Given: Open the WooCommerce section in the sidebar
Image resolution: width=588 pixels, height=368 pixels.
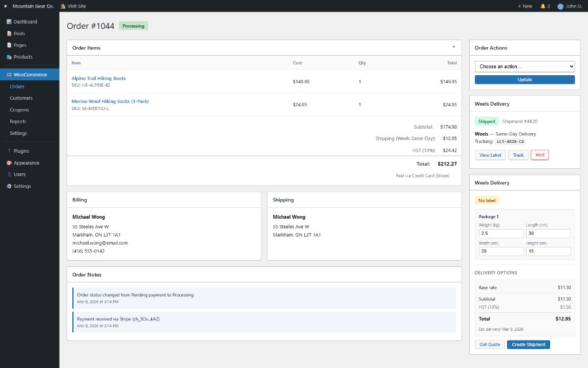Looking at the screenshot, I should (x=9, y=74).
